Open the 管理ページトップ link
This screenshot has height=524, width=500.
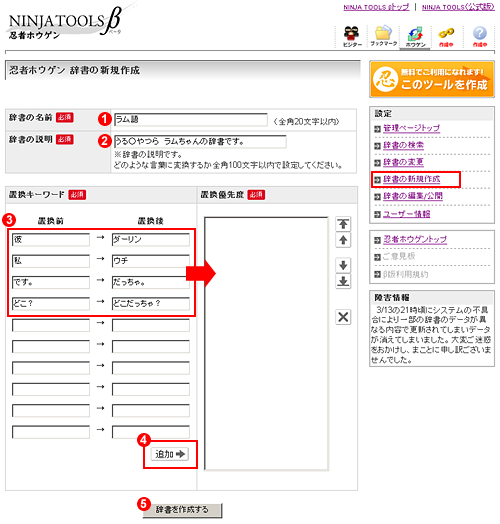(x=411, y=128)
